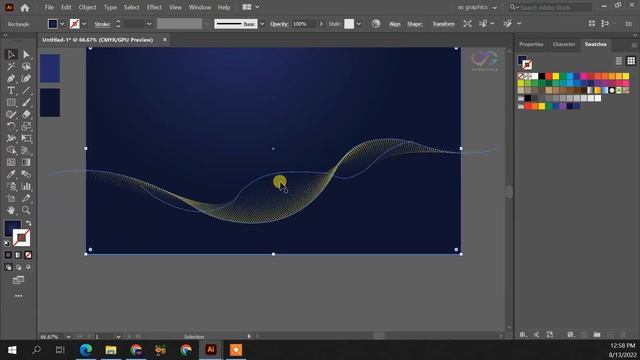Select the Rectangle tool in toolbox
This screenshot has width=640, height=360.
coord(11,102)
